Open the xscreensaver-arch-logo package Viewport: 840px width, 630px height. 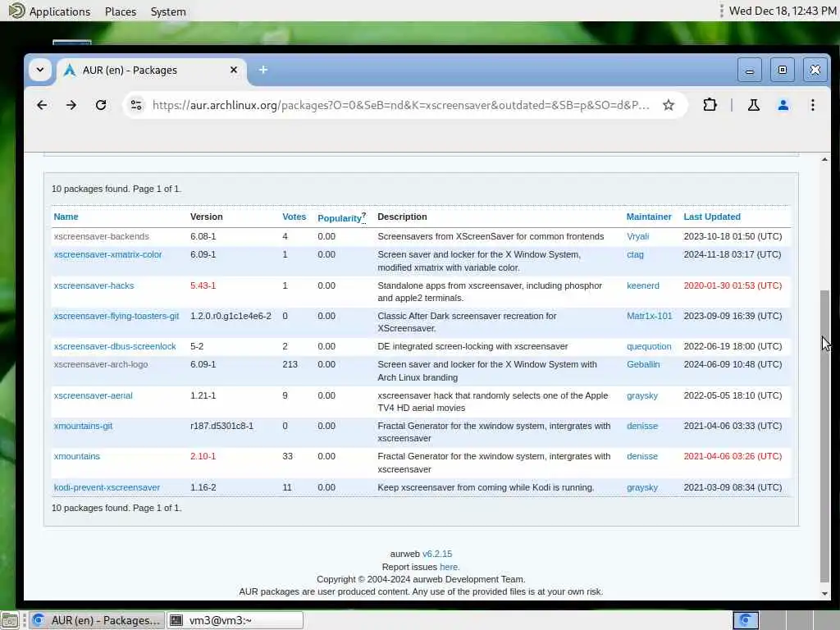101,364
